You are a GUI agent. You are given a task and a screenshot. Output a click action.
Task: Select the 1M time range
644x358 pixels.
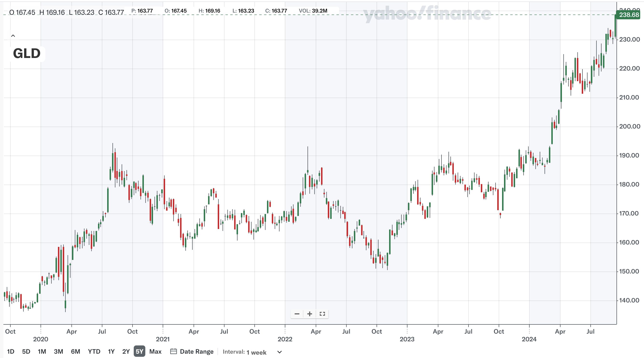(x=42, y=351)
